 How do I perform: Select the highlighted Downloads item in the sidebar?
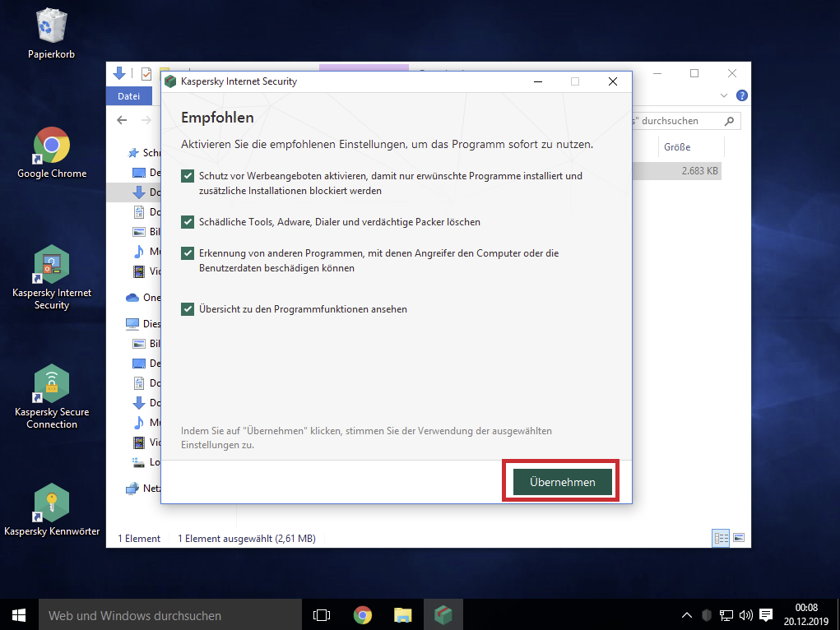134,192
